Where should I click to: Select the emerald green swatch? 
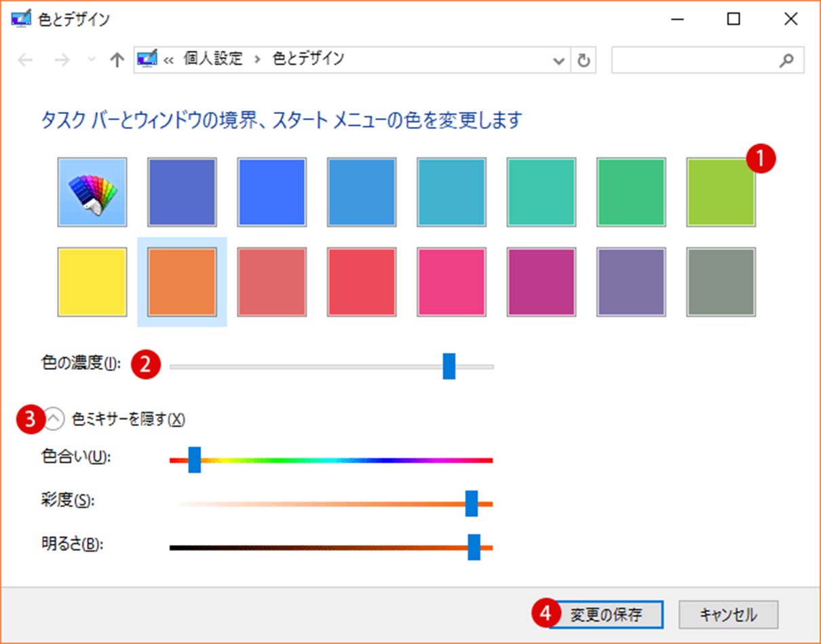(x=631, y=192)
